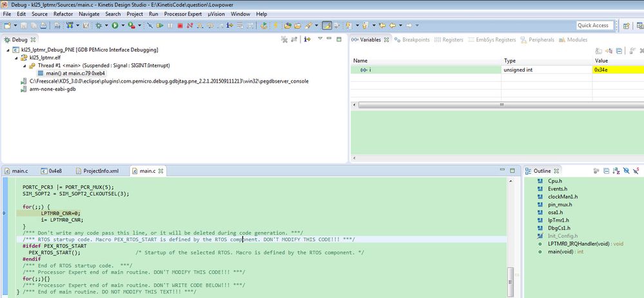
Task: Collapse the kl25_lptmr.elf tree node
Action: tap(16, 57)
